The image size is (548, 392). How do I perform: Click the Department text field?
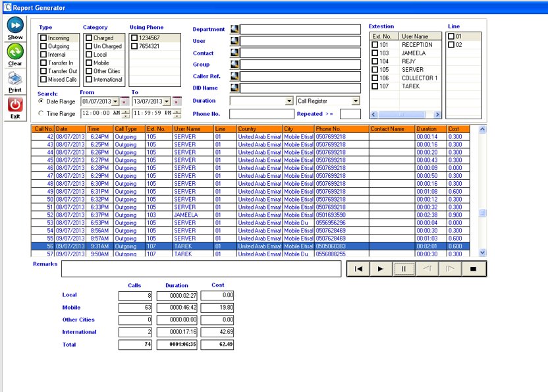(300, 30)
